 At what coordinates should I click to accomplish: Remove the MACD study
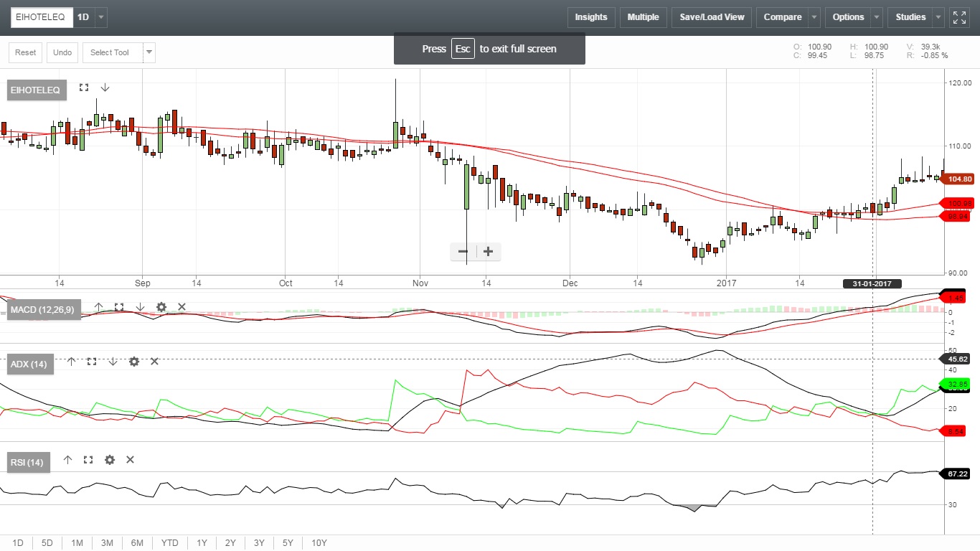(182, 307)
